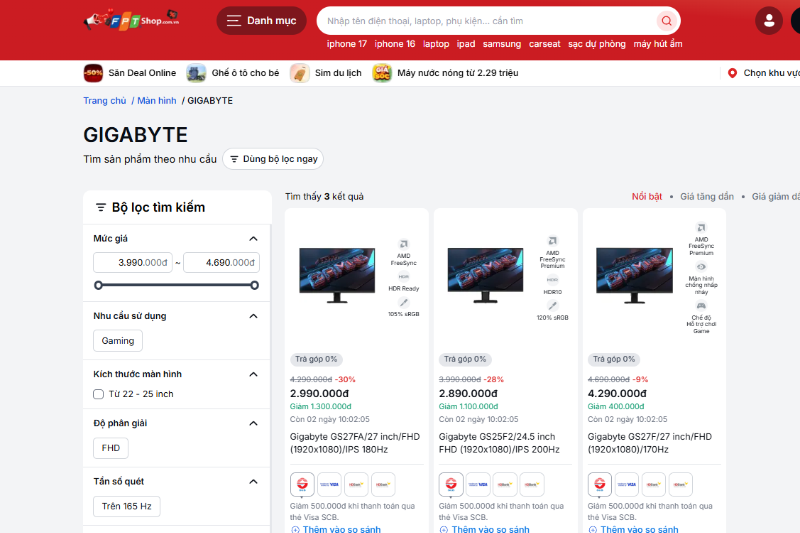The height and width of the screenshot is (533, 800).
Task: Add GS25F2 to compare (Thêm vào so sánh)
Action: point(485,529)
